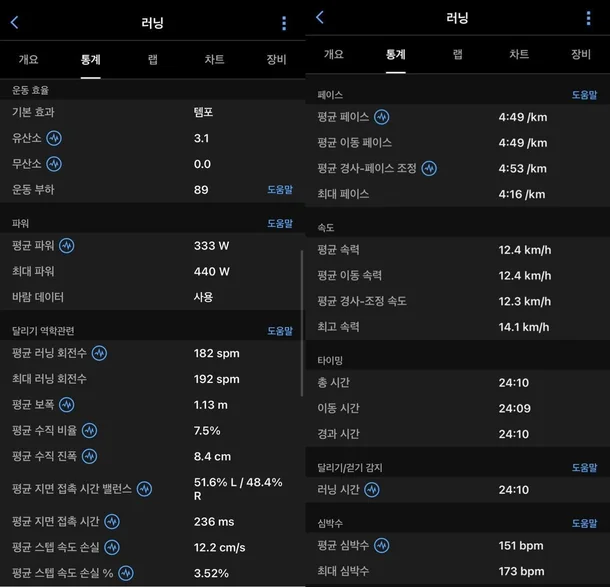Tap graph icon beside 평균 심박수
Viewport: 610px width, 587px height.
click(382, 545)
